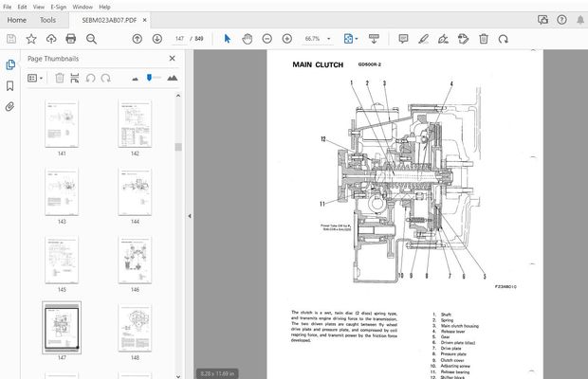Click the stamp tool icon
The height and width of the screenshot is (379, 588).
(464, 39)
